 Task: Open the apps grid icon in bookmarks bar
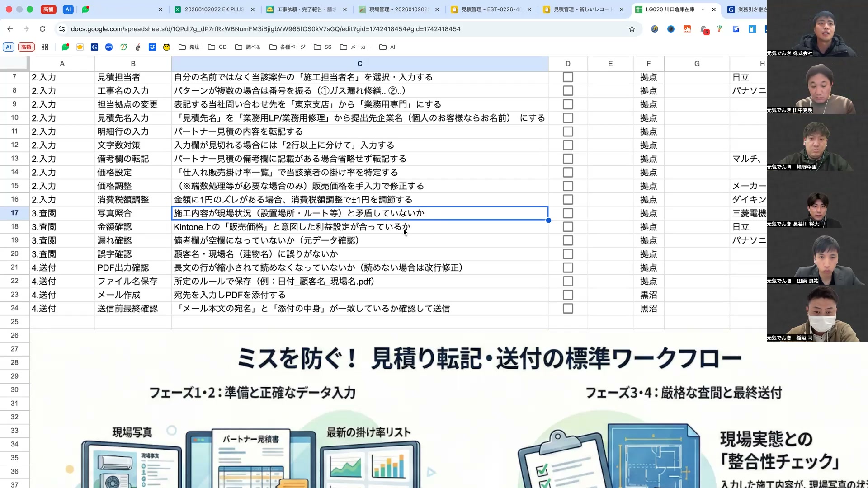[45, 47]
